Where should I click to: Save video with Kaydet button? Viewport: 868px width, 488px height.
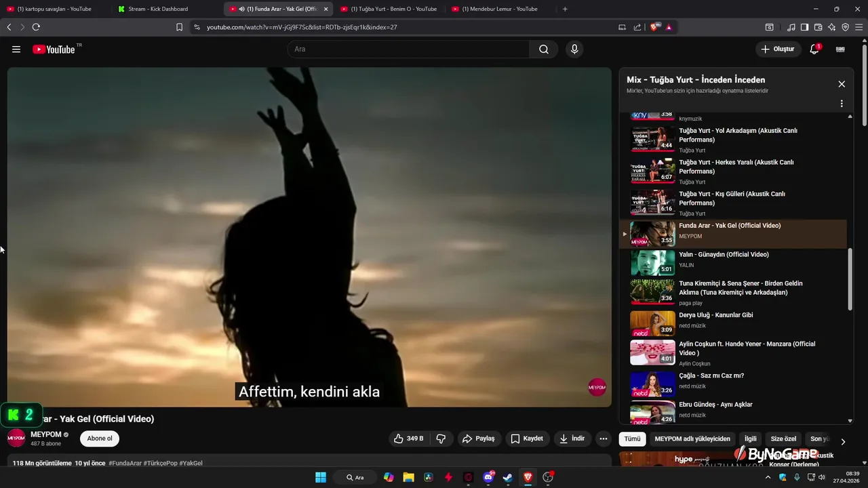point(527,439)
